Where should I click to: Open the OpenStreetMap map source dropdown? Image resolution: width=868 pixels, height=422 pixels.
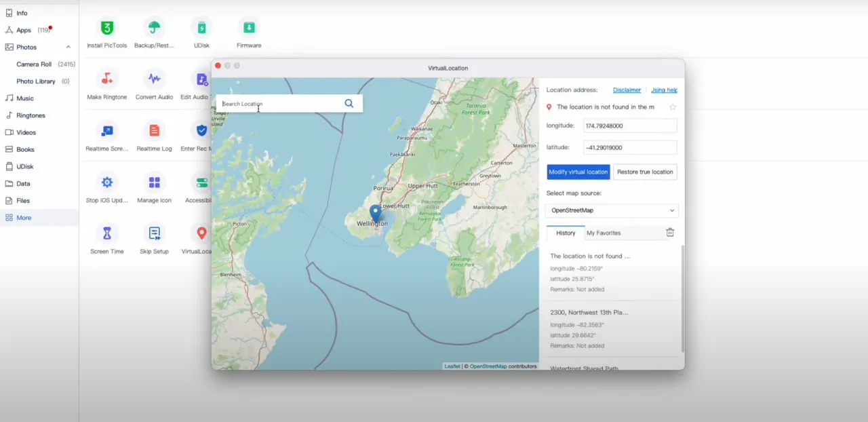tap(612, 210)
